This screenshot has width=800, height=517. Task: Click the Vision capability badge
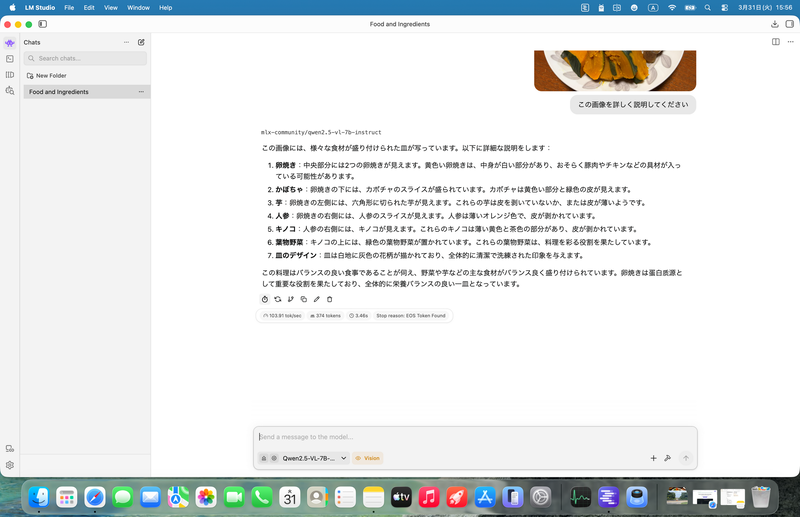tap(367, 458)
